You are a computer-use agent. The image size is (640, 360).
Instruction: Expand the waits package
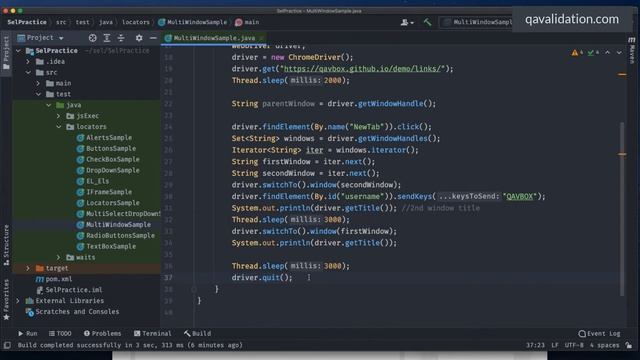click(59, 258)
